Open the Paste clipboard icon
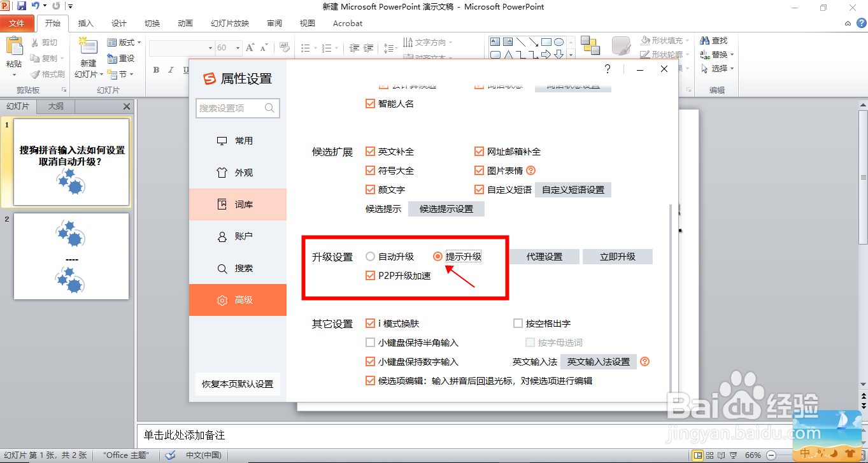The width and height of the screenshot is (868, 463). tap(13, 47)
